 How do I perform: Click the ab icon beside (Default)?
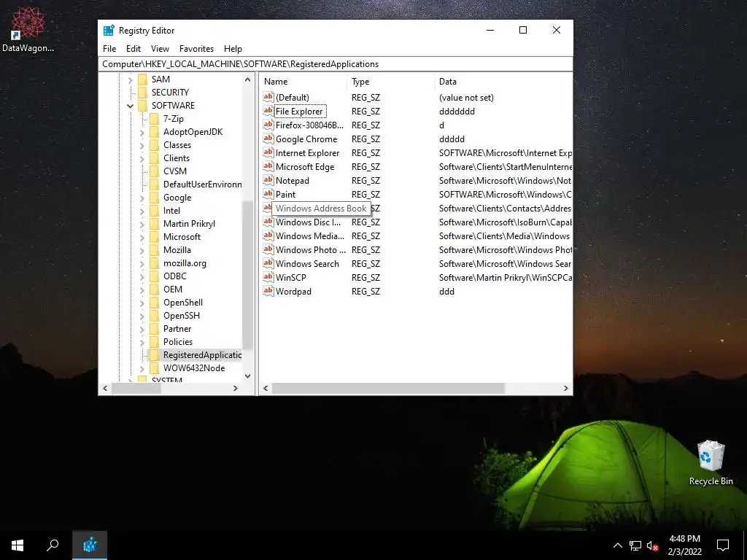click(x=268, y=97)
